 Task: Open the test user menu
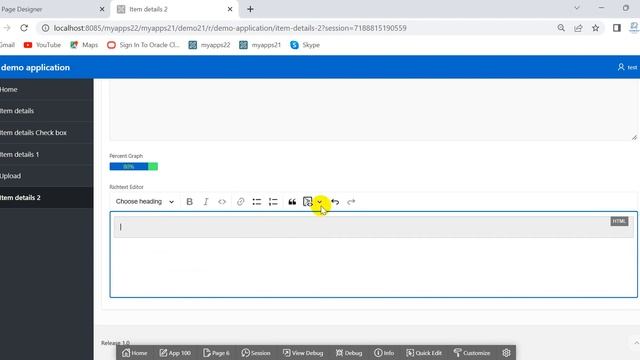point(628,67)
